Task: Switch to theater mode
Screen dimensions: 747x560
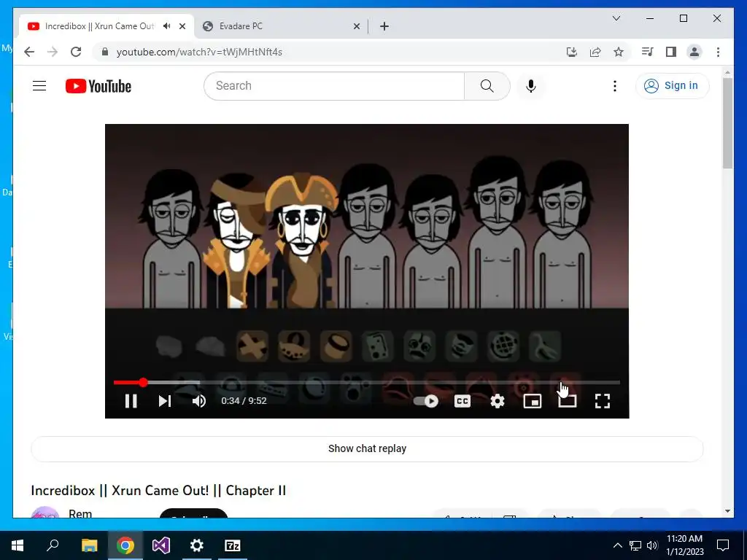Action: [x=568, y=401]
